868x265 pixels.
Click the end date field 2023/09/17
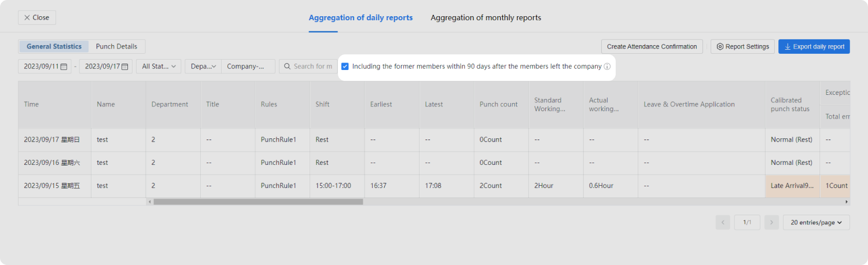pyautogui.click(x=105, y=67)
